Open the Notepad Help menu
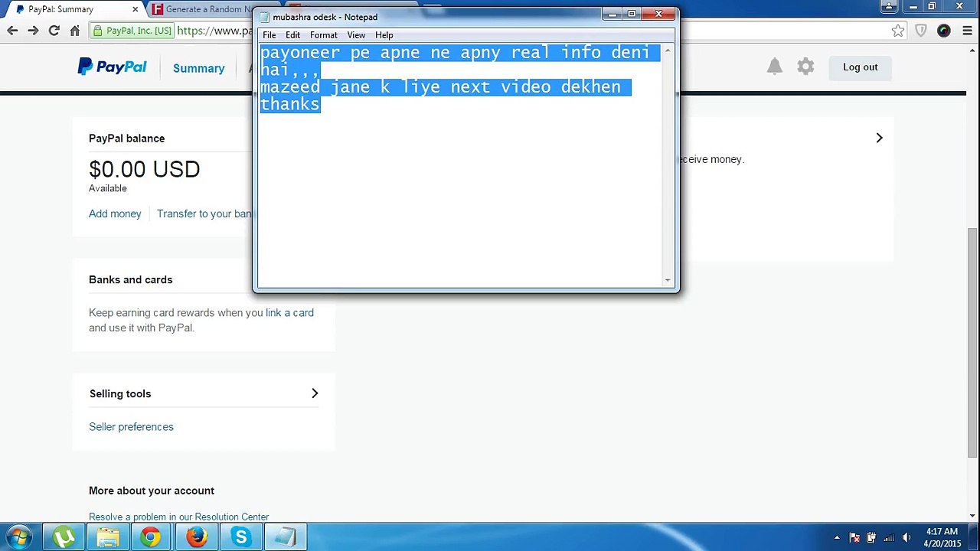 tap(384, 35)
